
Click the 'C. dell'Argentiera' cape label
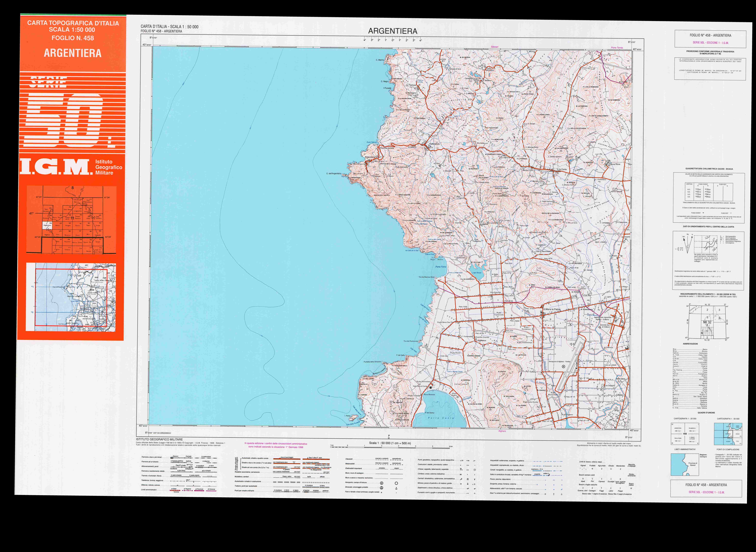[x=334, y=173]
